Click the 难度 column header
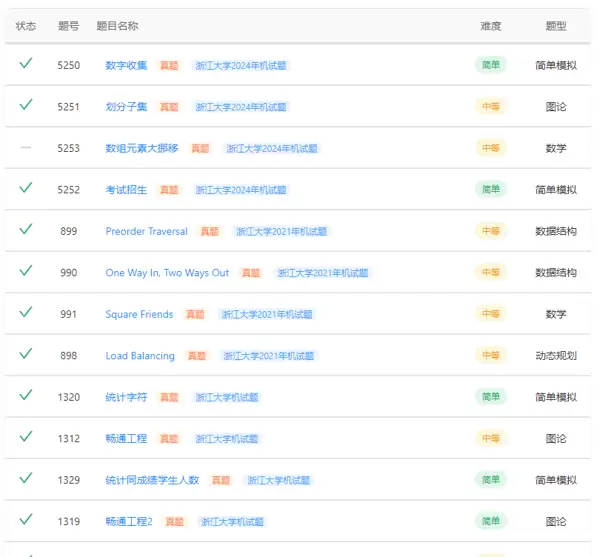The image size is (600, 557). 491,26
